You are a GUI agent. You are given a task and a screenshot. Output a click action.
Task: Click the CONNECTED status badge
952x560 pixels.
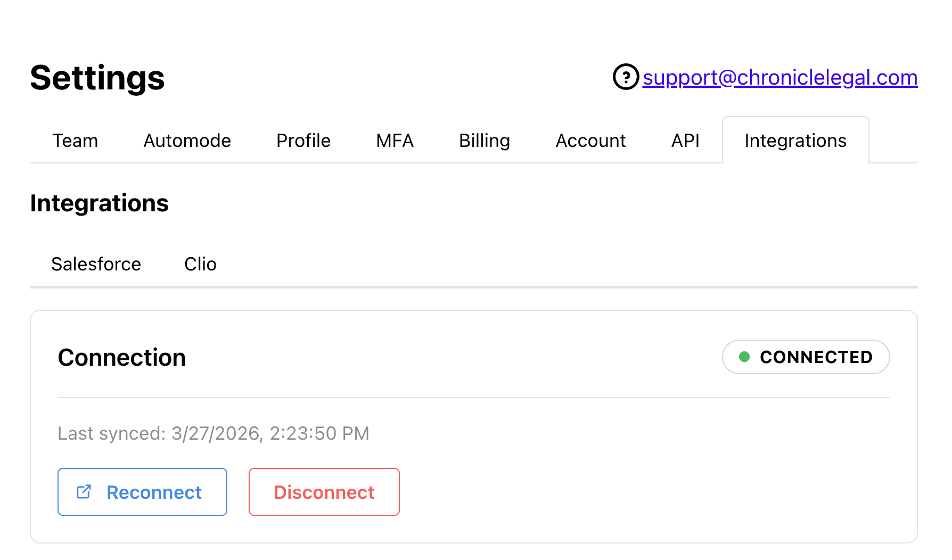coord(806,357)
